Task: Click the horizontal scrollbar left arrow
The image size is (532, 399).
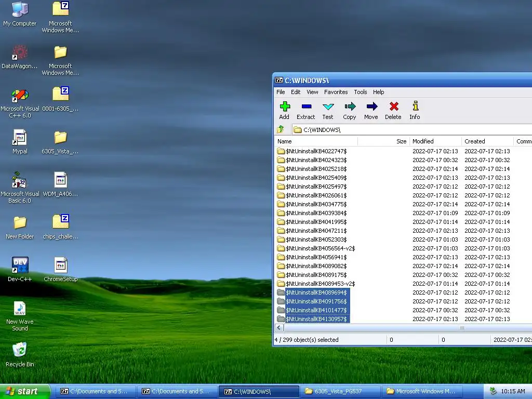Action: coord(279,328)
